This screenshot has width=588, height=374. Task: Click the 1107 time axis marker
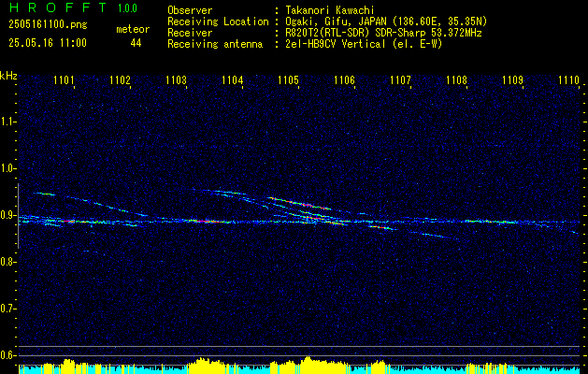400,79
